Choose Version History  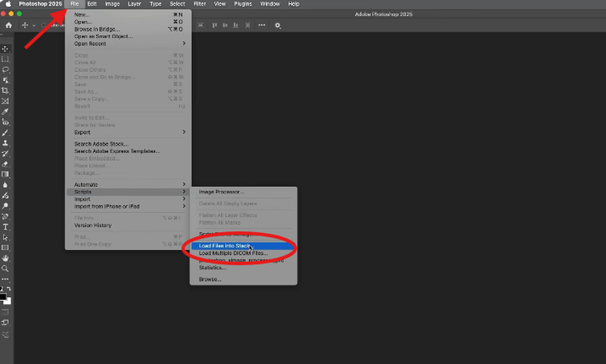[129, 226]
